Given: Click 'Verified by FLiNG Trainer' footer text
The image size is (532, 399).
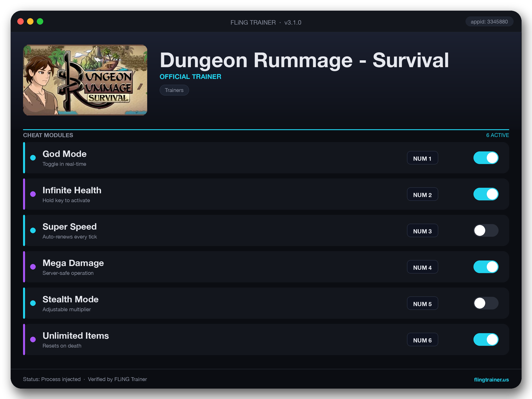Looking at the screenshot, I should 117,379.
